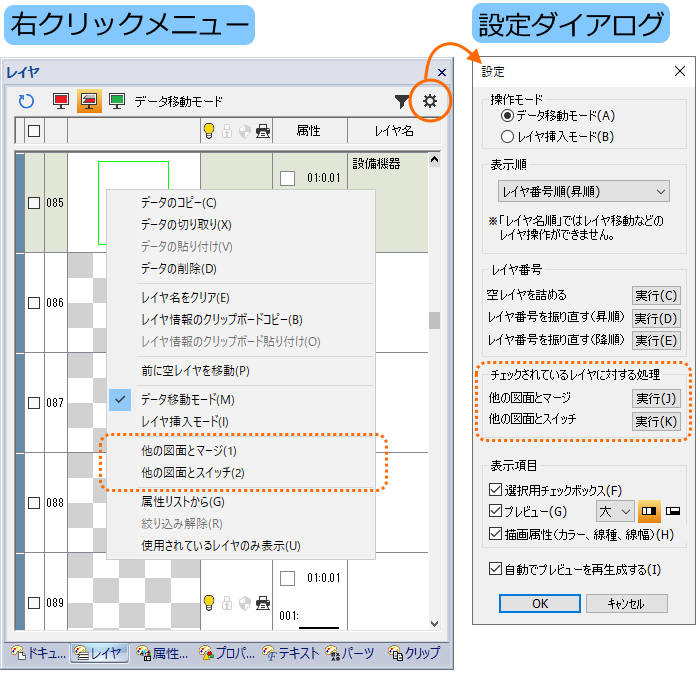The height and width of the screenshot is (700, 700).
Task: Select the compact preview layout icon
Action: pos(673,512)
